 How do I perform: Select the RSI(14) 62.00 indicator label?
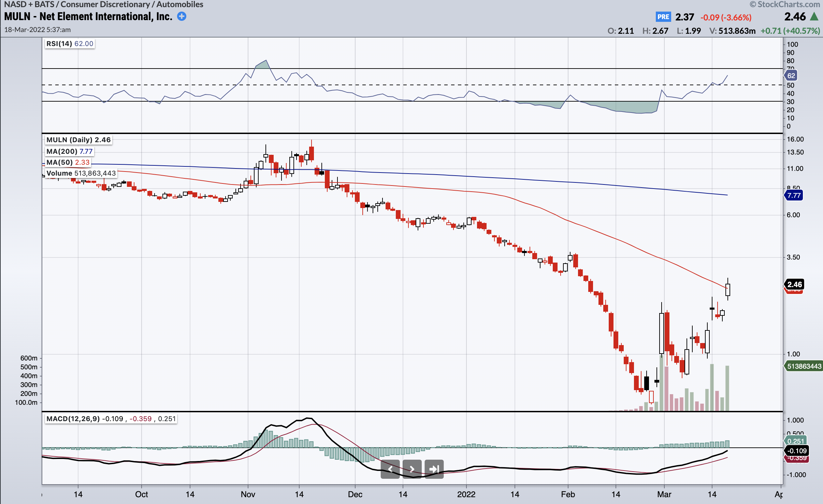pyautogui.click(x=70, y=44)
